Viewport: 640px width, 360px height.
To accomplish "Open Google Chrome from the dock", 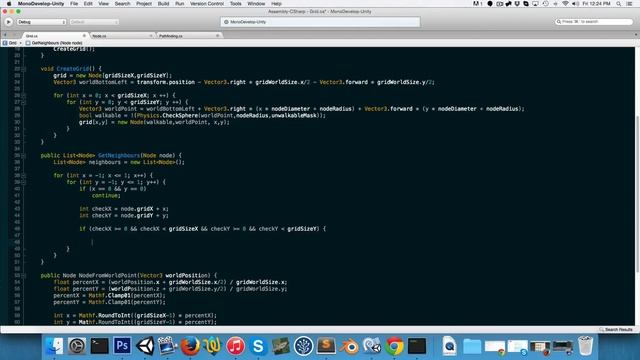I will (x=394, y=346).
